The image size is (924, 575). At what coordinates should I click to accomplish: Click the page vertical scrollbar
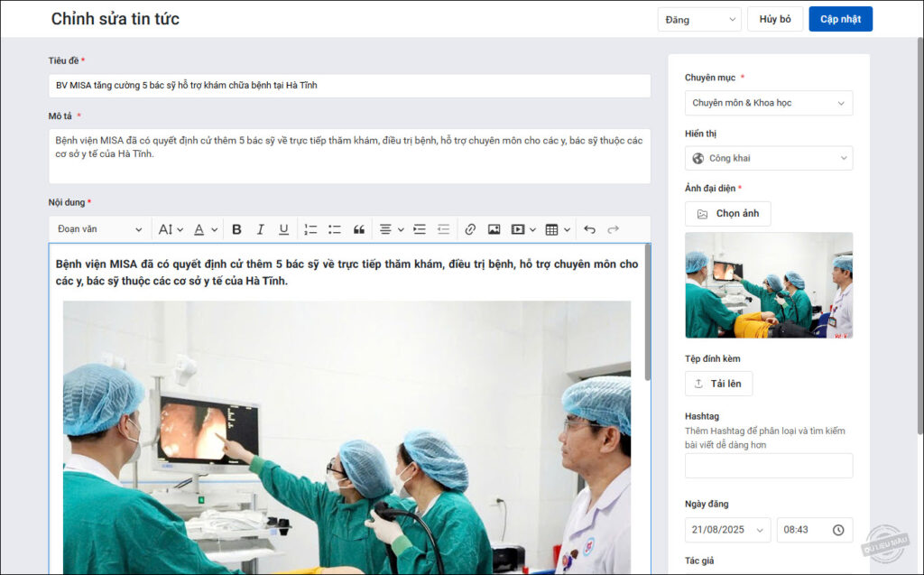[919, 236]
